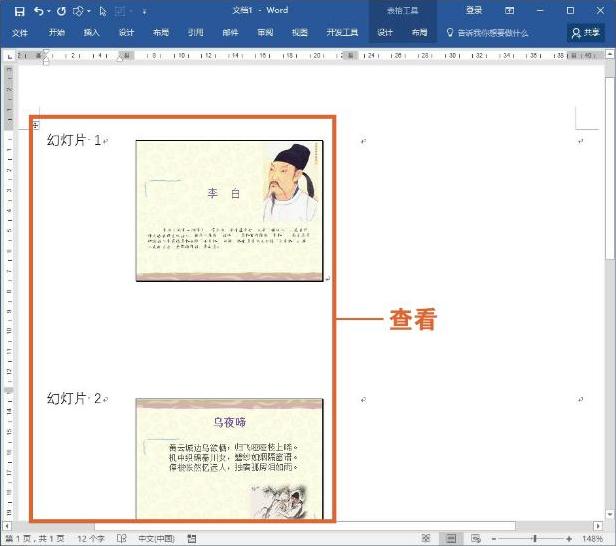Open the Ribbon Display Options icon
This screenshot has width=616, height=546.
(509, 11)
